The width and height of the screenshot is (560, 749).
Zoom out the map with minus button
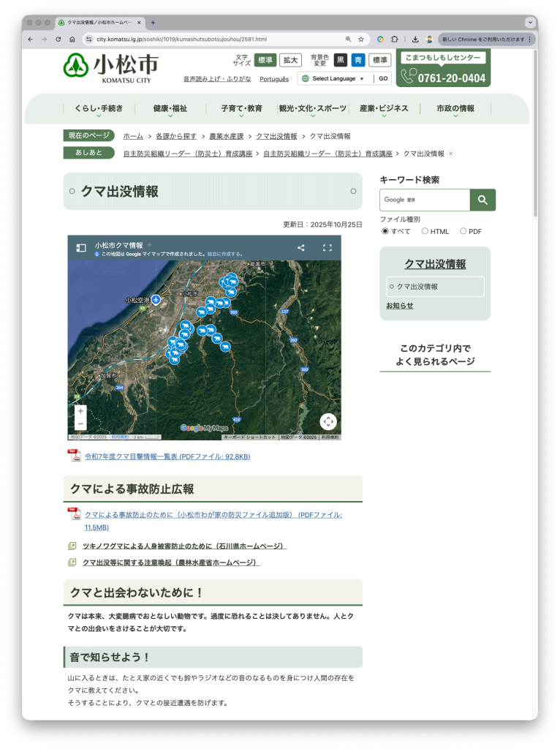(x=80, y=424)
